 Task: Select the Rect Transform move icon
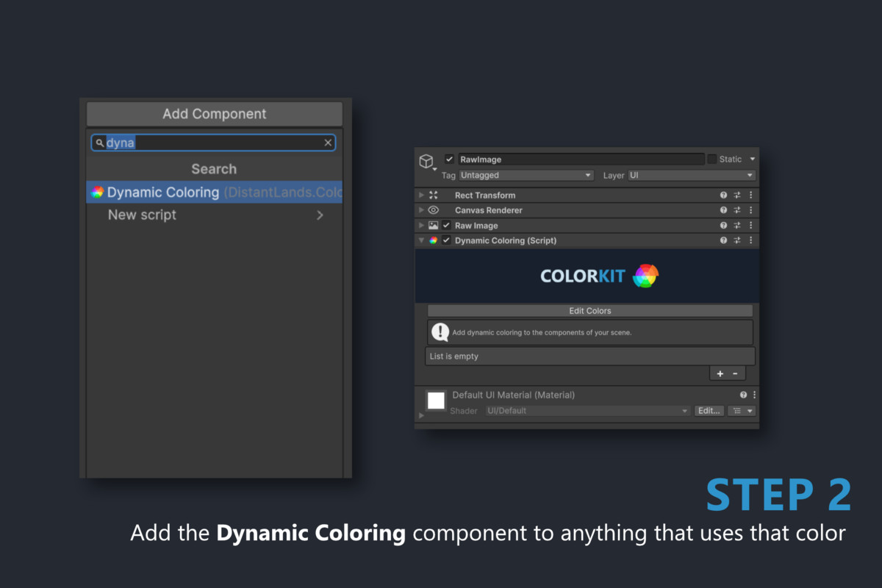434,195
